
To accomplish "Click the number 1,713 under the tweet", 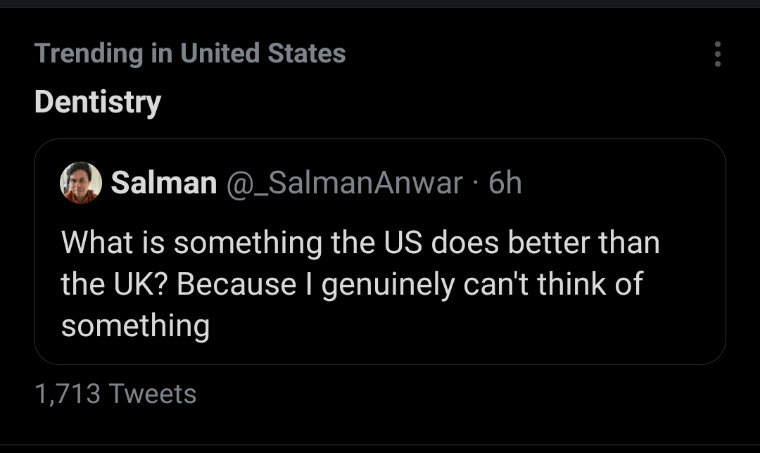I will tap(68, 394).
